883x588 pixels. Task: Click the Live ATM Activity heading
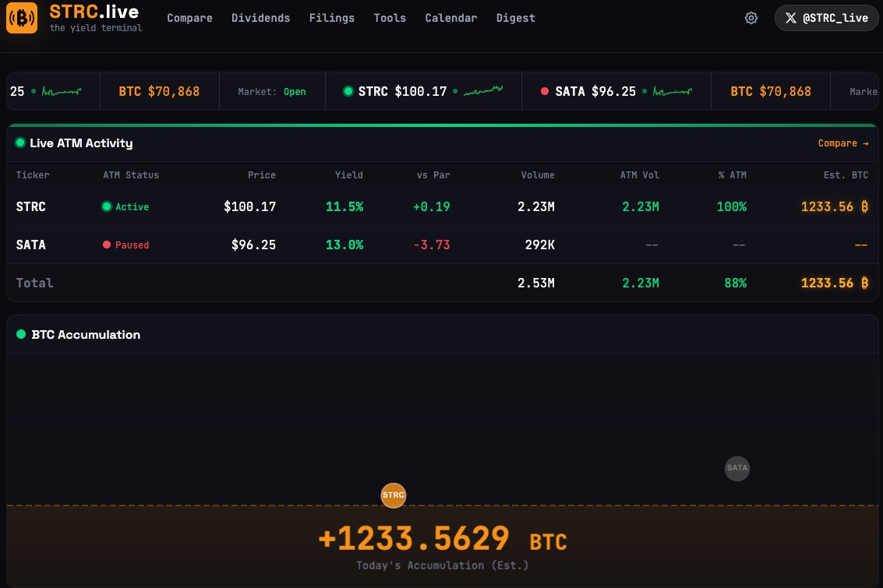coord(81,143)
